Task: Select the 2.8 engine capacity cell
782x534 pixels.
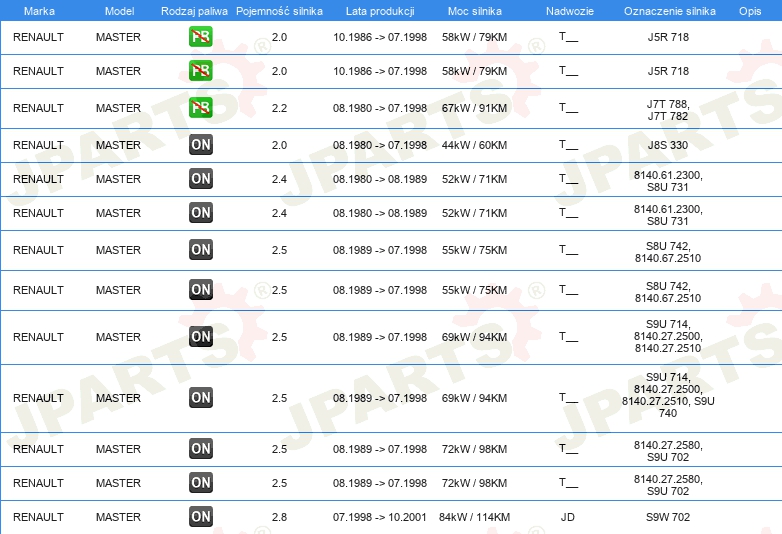Action: [x=279, y=517]
